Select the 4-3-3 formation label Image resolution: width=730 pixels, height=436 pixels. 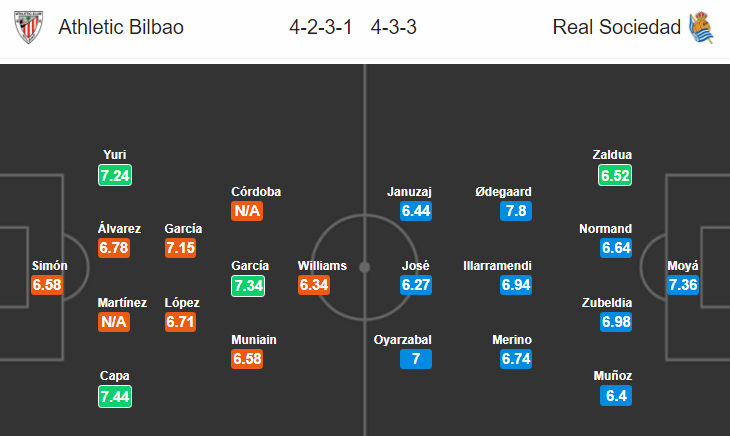[x=393, y=27]
